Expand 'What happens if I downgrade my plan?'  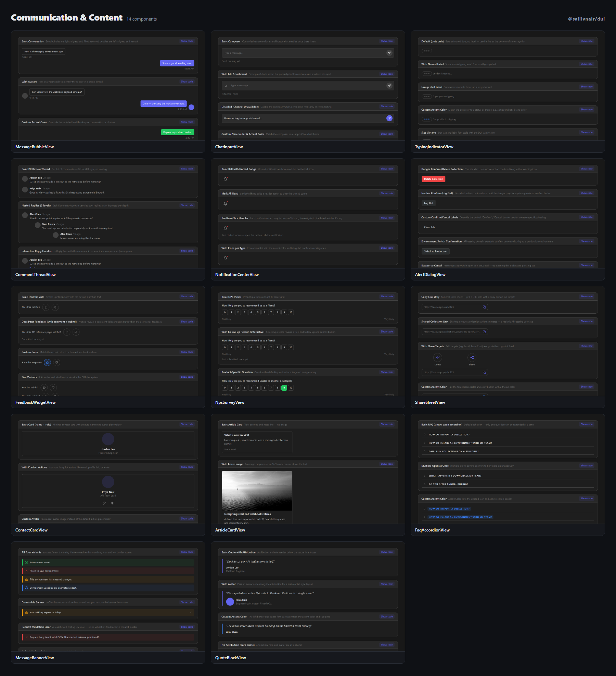coord(508,476)
